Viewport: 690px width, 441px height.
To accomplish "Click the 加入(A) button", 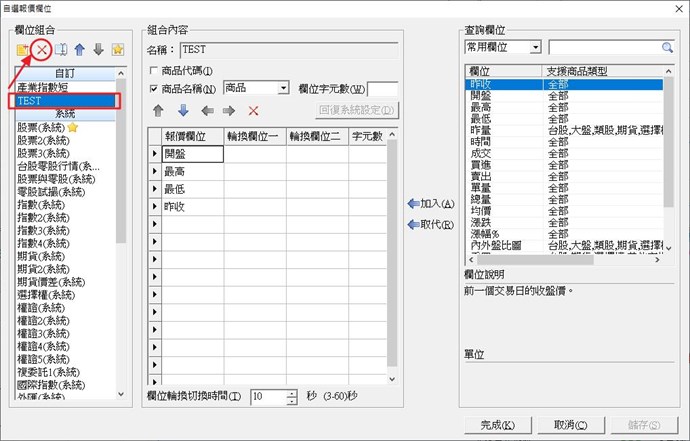I will (431, 204).
